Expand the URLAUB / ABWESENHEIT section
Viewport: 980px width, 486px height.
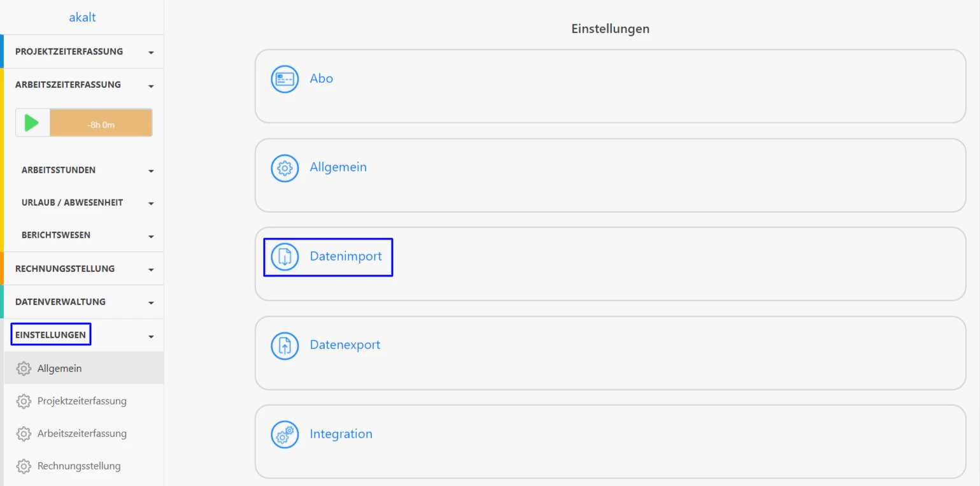point(151,203)
